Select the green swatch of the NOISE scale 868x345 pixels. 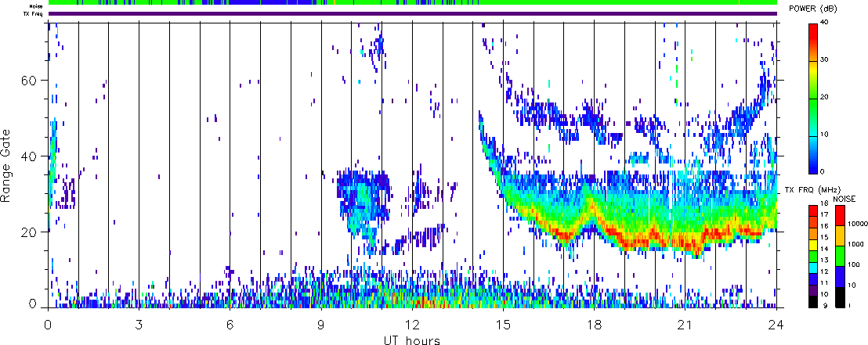839,256
